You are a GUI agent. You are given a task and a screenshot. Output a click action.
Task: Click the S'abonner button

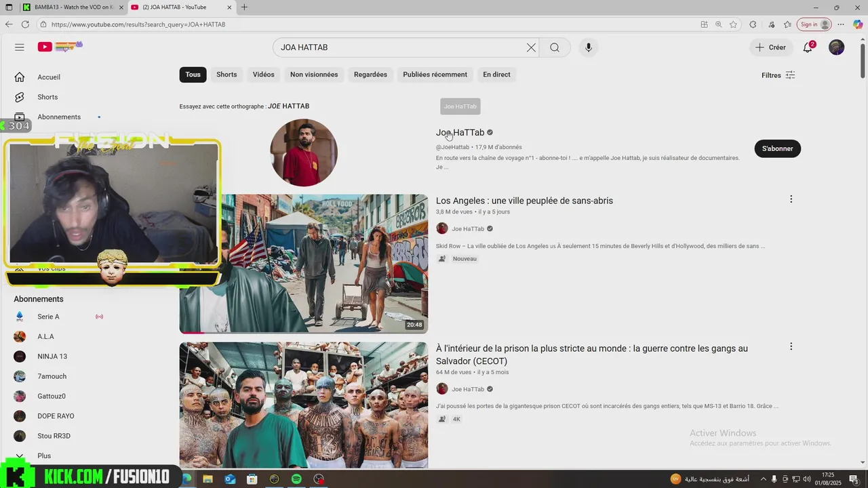pos(777,148)
